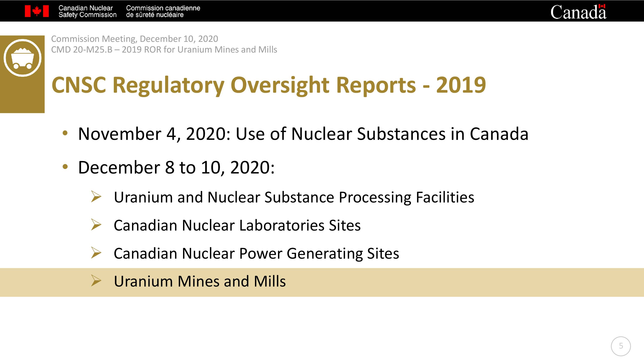644x362 pixels.
Task: Click arrow bullet beside 'Canadian Nuclear Laboratories Sites'
Action: (96, 225)
